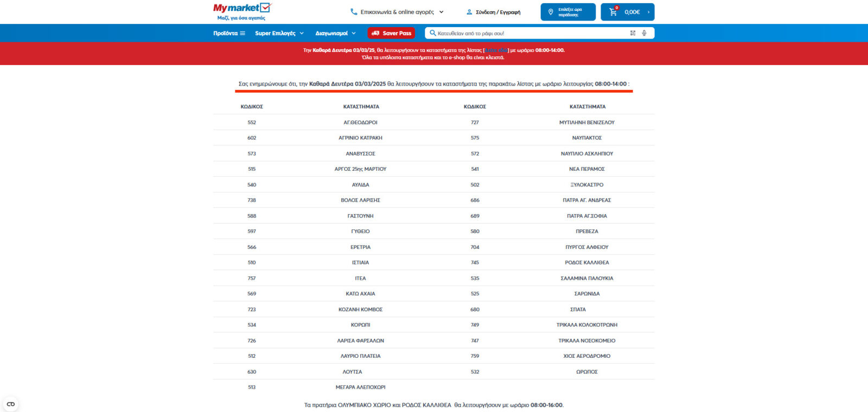Select store ΛΑΡΙΣΑ ΦΑΡΣΑΛΩΝ
The image size is (868, 412).
coord(360,340)
